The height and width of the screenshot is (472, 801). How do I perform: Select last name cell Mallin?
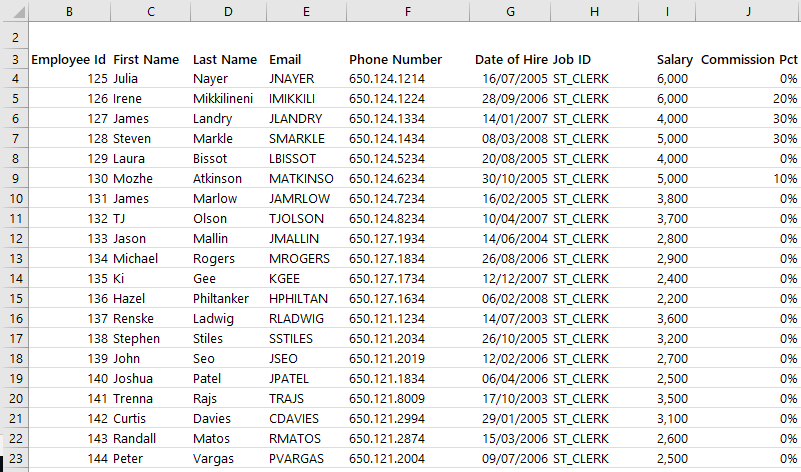pyautogui.click(x=228, y=238)
